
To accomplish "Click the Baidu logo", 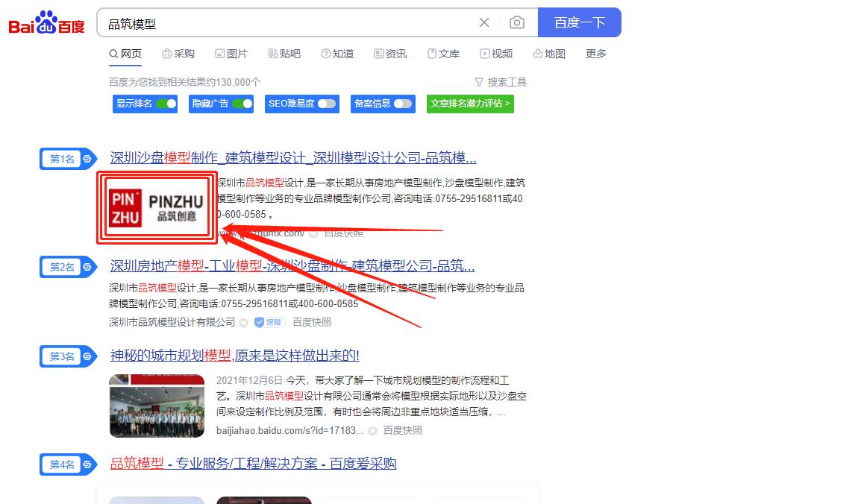I will pyautogui.click(x=46, y=23).
